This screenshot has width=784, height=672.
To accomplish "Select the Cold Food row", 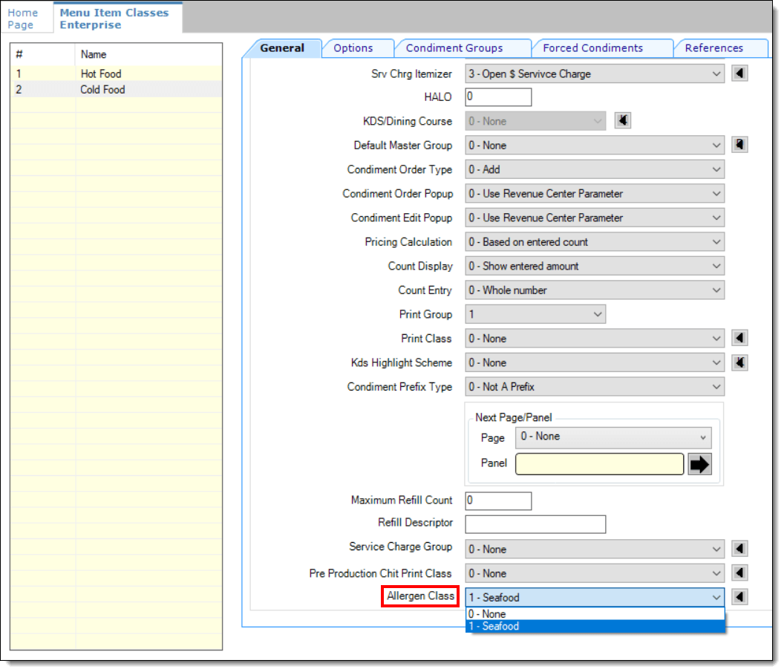I will tap(116, 90).
